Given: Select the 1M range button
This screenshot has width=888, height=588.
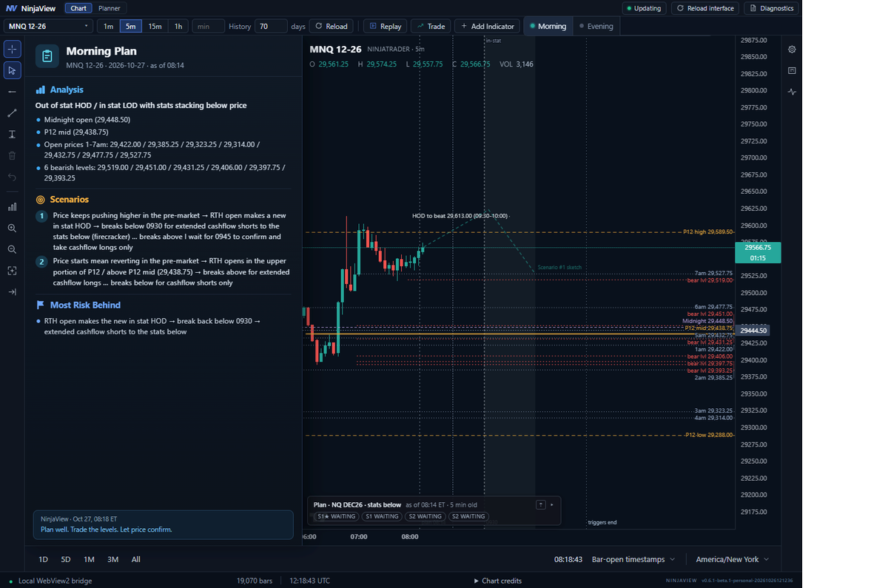Looking at the screenshot, I should [89, 559].
